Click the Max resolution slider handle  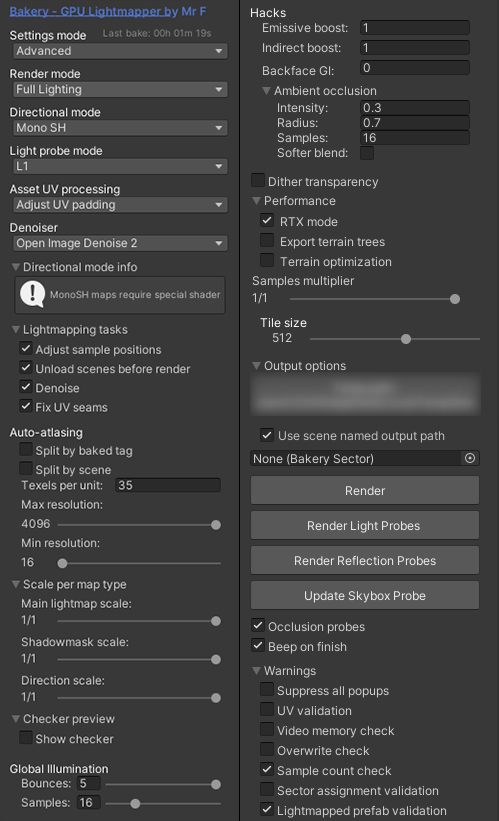pyautogui.click(x=216, y=525)
